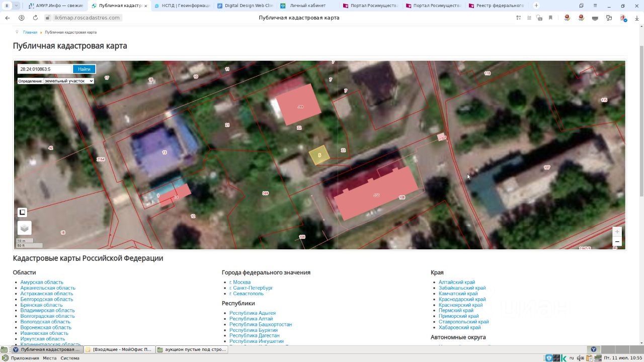
Task: Open the Хабаровский край link
Action: click(x=459, y=327)
